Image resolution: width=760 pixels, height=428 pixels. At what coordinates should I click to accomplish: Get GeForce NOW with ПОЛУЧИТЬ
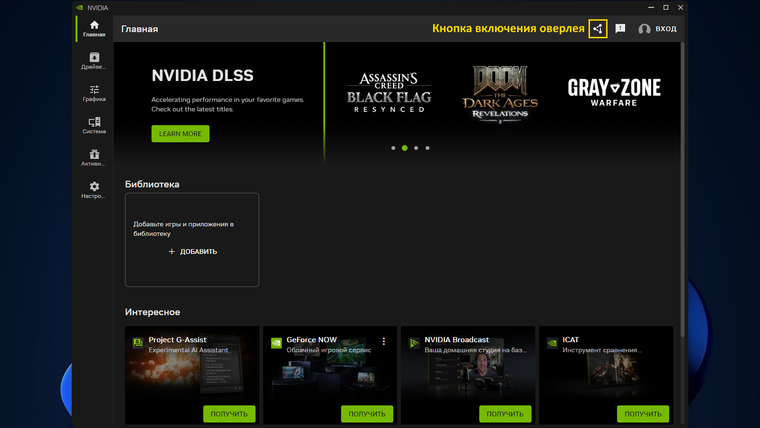point(367,414)
